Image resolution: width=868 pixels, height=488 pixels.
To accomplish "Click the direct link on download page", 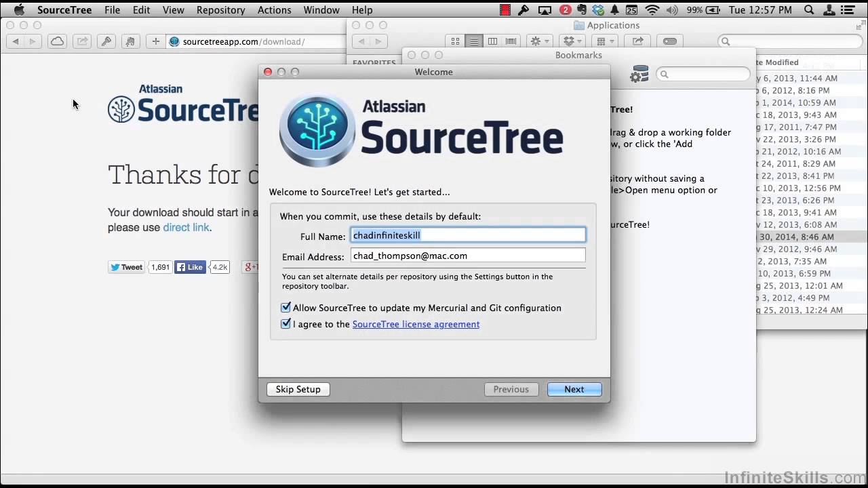I will [x=186, y=228].
